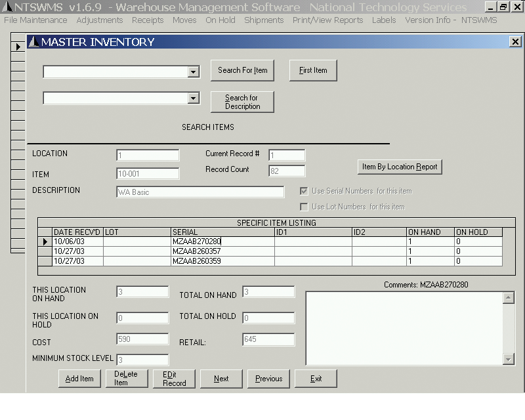Screen dimensions: 525x420
Task: Close the Master Inventory window
Action: tap(514, 42)
